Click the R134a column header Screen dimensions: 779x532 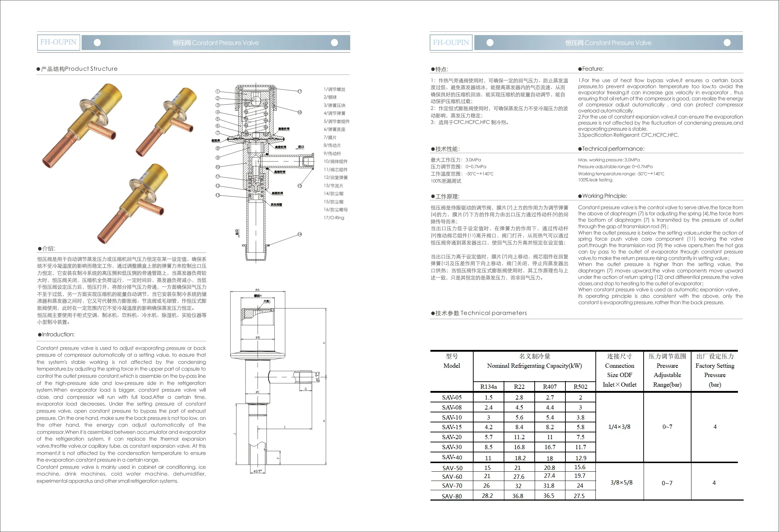click(488, 387)
